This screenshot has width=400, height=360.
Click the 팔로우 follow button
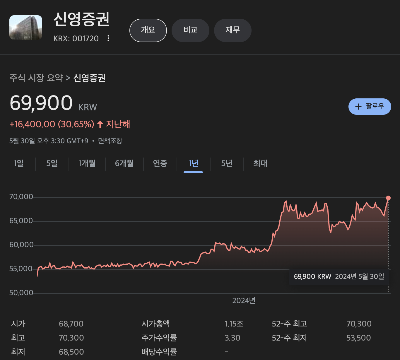pyautogui.click(x=370, y=107)
